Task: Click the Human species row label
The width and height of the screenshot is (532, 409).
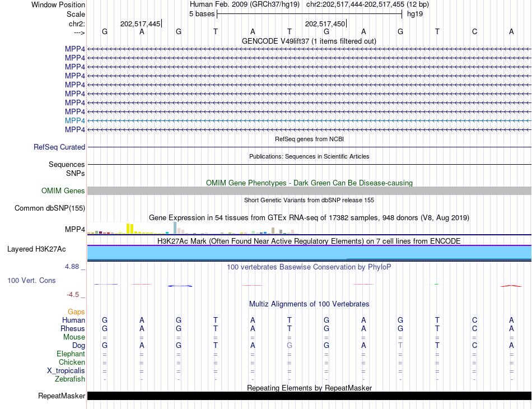Action: pyautogui.click(x=73, y=320)
